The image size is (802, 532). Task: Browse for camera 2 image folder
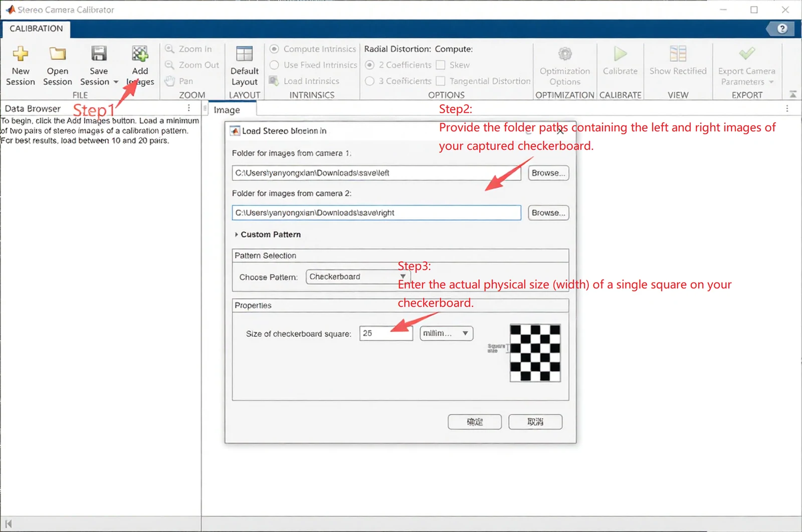coord(548,213)
